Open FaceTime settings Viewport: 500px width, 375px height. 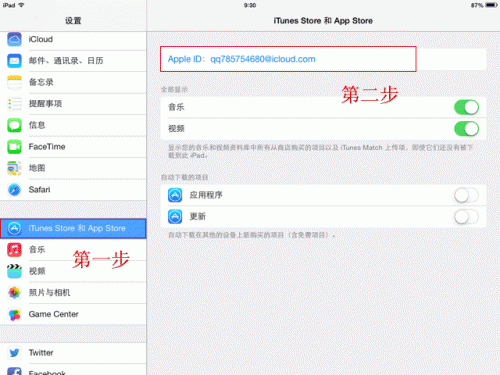point(73,147)
